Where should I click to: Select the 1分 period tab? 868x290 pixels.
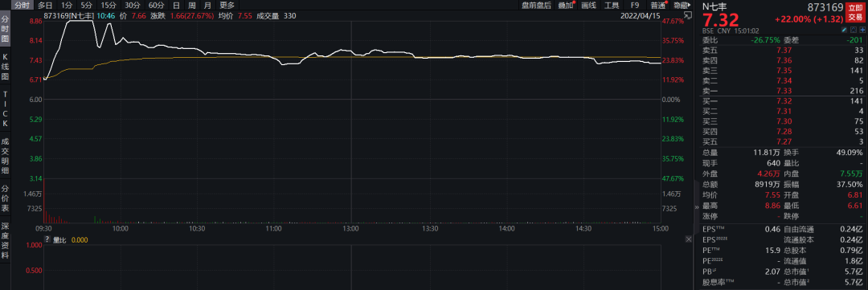(x=67, y=5)
